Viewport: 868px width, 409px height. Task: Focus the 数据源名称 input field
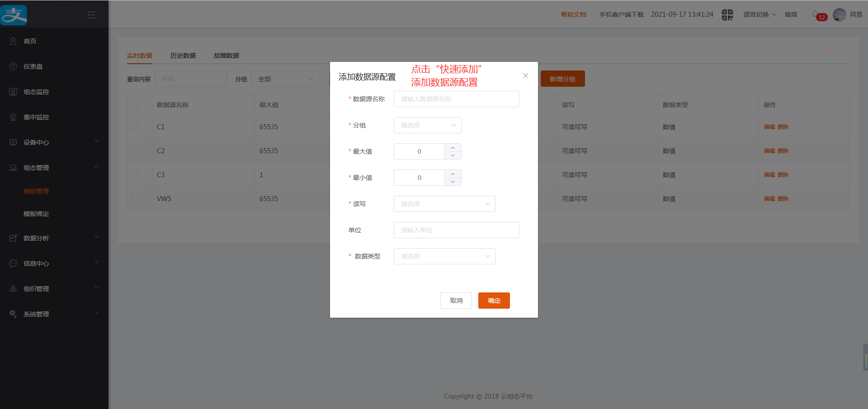(456, 99)
